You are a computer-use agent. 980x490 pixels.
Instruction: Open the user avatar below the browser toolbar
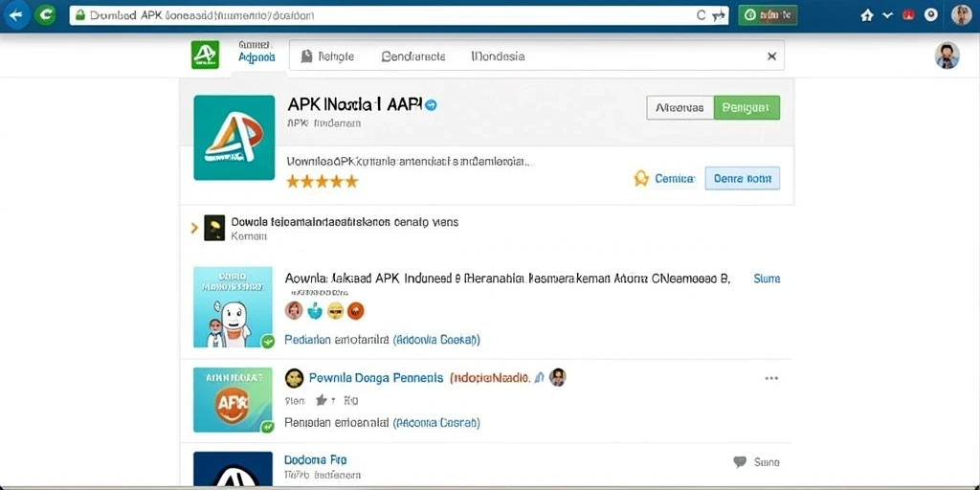click(947, 56)
